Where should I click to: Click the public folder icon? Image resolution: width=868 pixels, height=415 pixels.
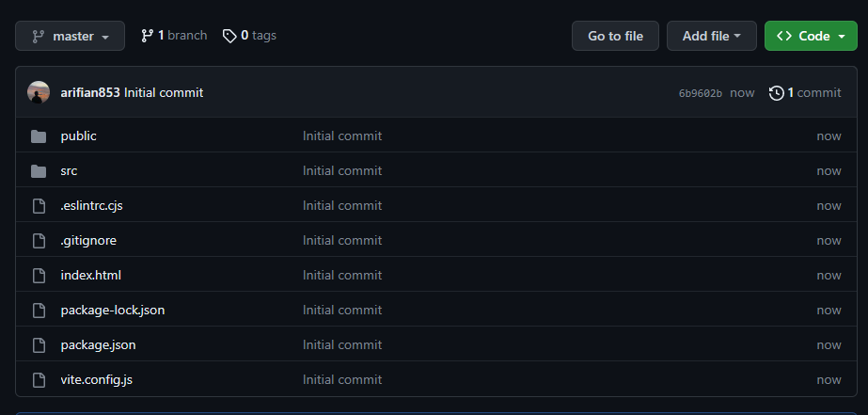coord(39,136)
